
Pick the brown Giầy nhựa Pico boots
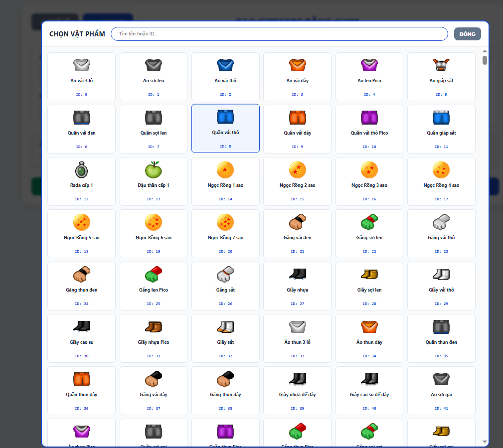point(154,327)
